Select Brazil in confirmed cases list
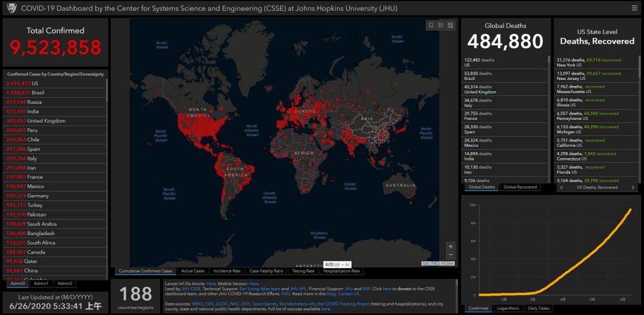The width and height of the screenshot is (644, 315). tap(54, 93)
